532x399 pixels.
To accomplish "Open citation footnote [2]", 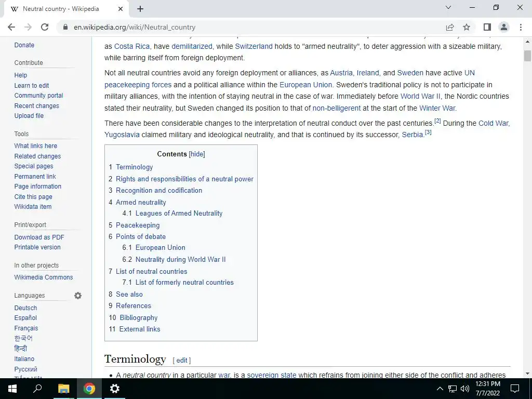I will tap(437, 121).
